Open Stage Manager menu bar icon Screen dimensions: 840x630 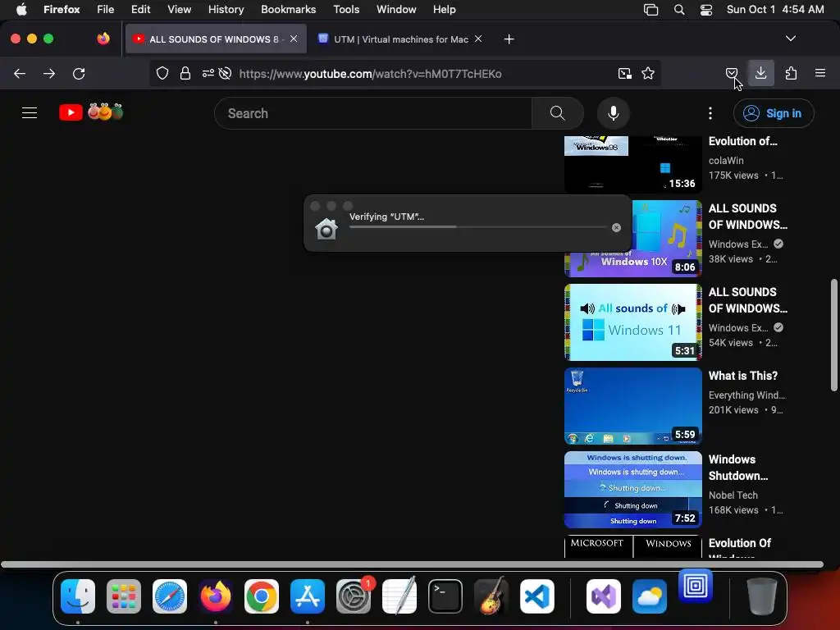(651, 10)
